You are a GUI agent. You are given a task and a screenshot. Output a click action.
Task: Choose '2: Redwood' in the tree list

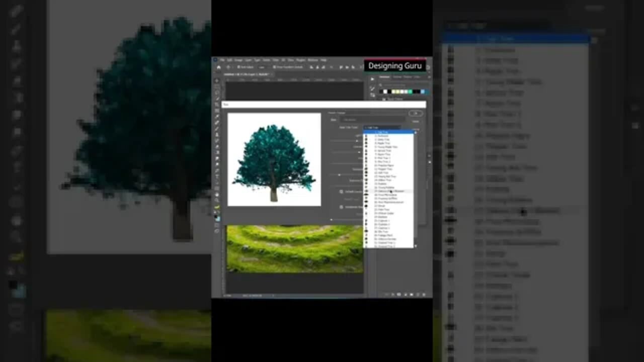(x=388, y=136)
